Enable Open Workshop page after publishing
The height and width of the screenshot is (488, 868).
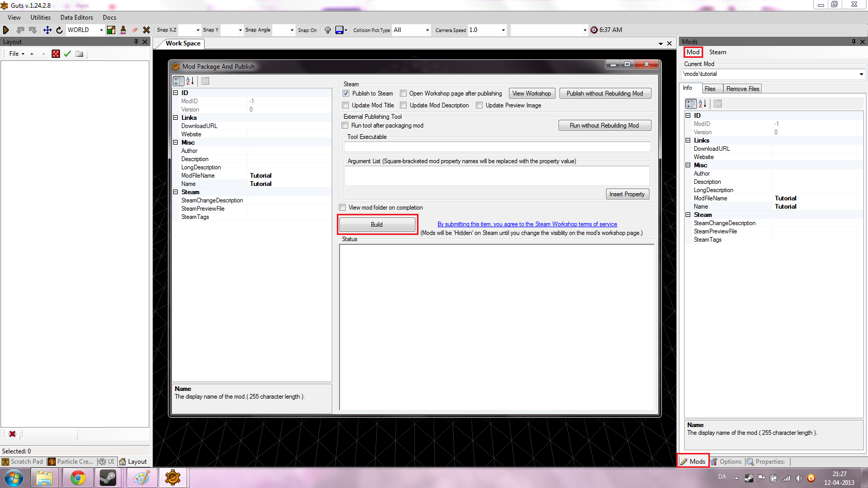pos(404,93)
